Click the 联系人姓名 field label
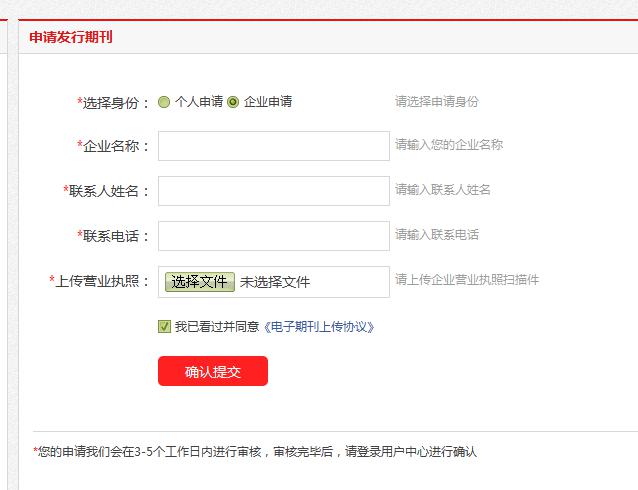The image size is (638, 490). pyautogui.click(x=108, y=191)
